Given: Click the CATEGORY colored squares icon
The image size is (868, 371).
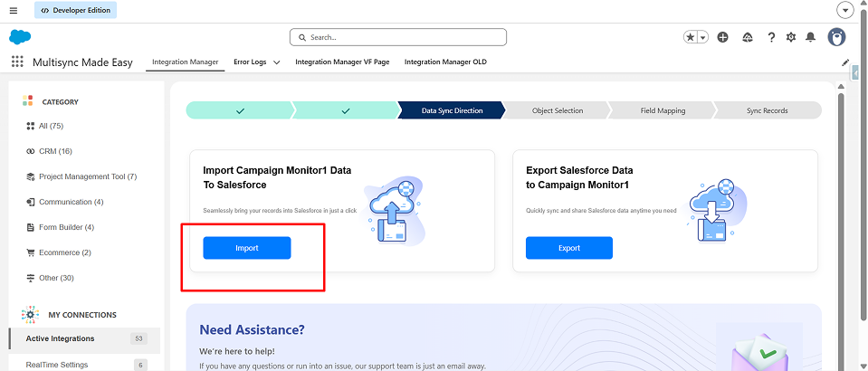Looking at the screenshot, I should [28, 100].
